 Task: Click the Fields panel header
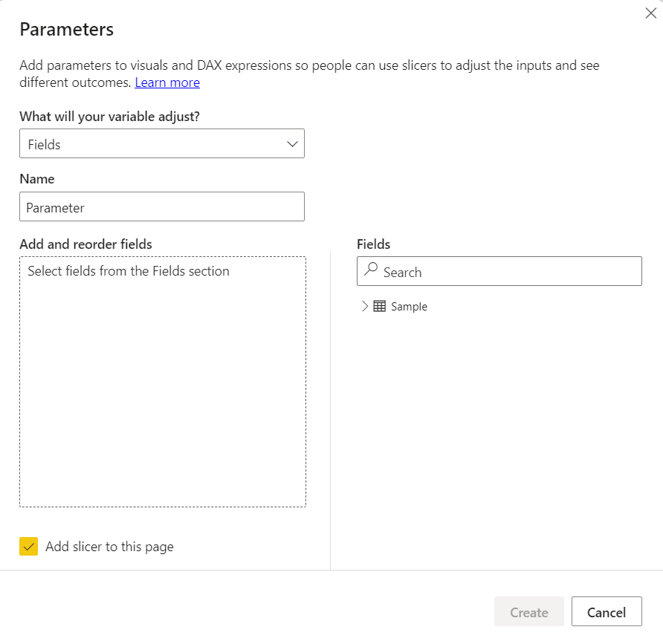tap(373, 244)
